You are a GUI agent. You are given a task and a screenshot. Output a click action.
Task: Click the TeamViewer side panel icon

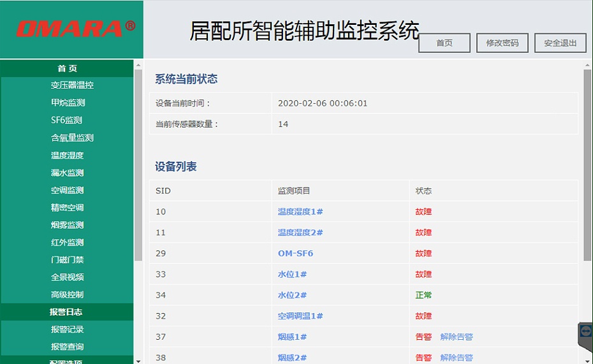(x=585, y=331)
